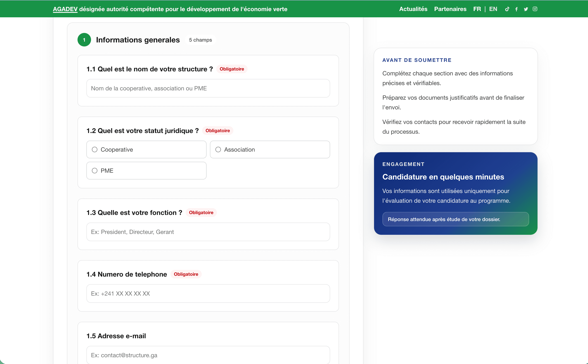Focus the fonction input field
This screenshot has height=364, width=588.
pos(208,232)
